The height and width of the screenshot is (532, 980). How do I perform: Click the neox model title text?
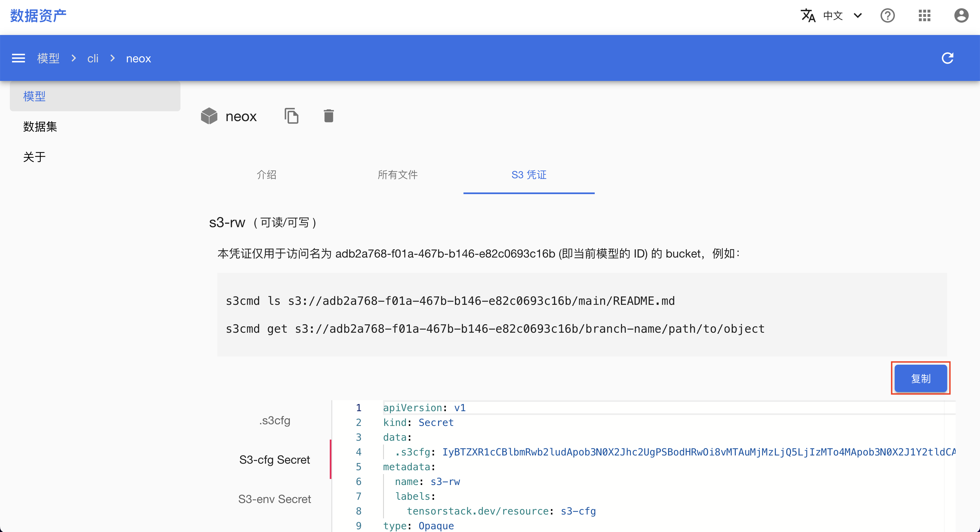click(241, 116)
